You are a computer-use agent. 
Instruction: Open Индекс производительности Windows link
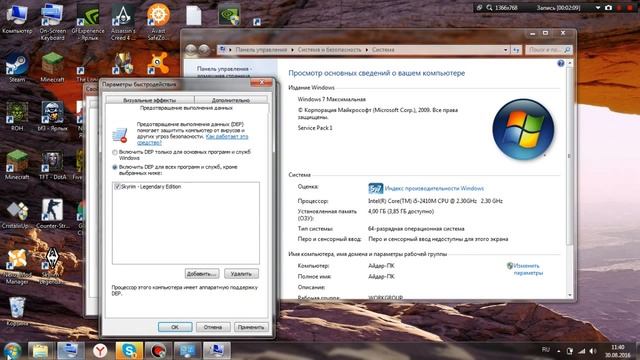tap(434, 188)
